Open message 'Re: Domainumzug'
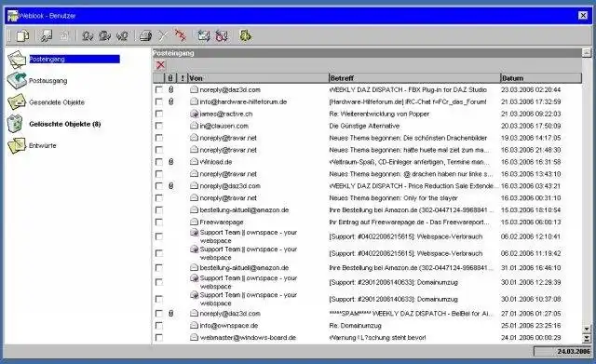Screen dimensions: 596x364 (355, 326)
